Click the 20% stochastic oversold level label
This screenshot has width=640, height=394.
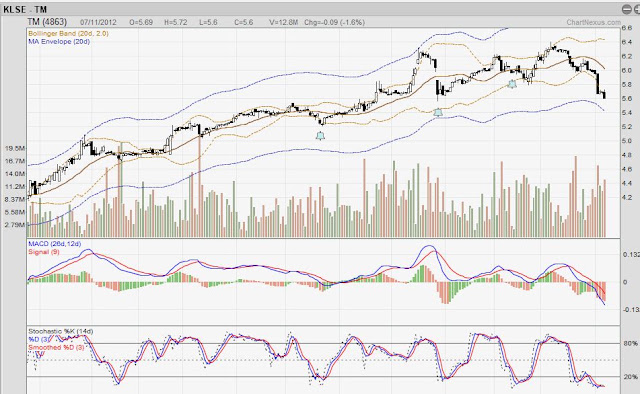(x=630, y=376)
